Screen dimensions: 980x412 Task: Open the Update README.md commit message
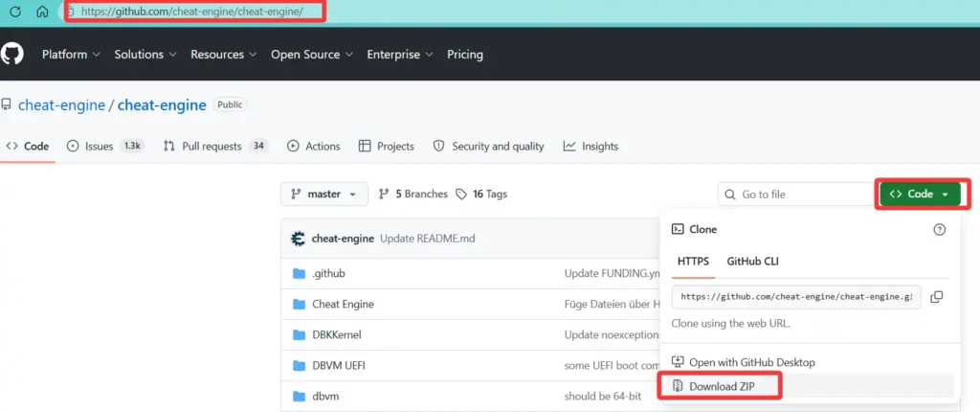(428, 239)
